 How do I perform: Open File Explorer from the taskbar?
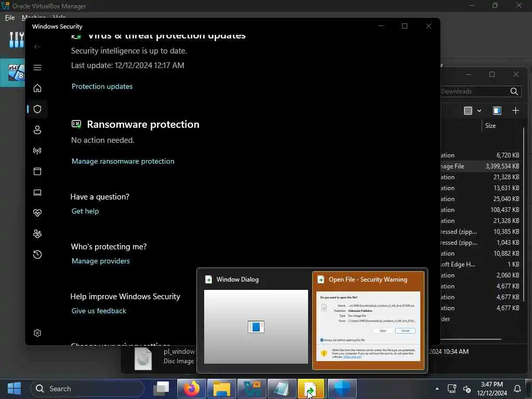[222, 389]
